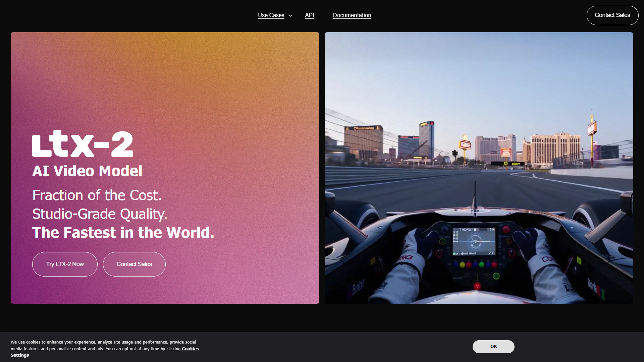Click the steering wheel display in video
The image size is (644, 362).
pos(474,241)
